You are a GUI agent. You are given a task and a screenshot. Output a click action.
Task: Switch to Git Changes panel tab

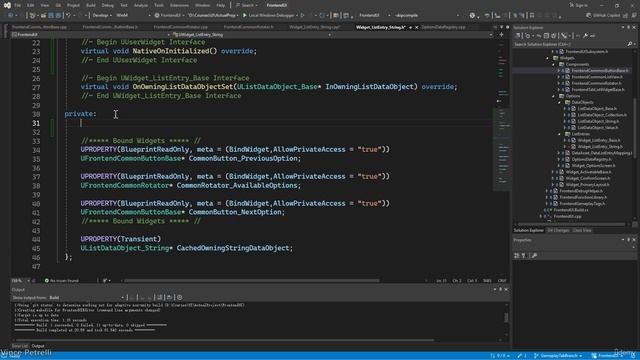(558, 231)
